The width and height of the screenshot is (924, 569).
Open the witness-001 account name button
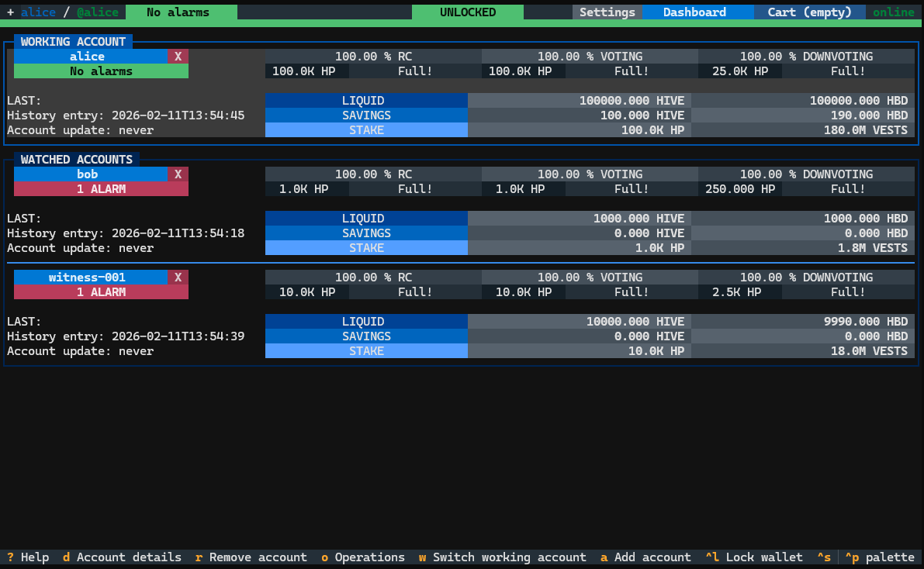91,277
